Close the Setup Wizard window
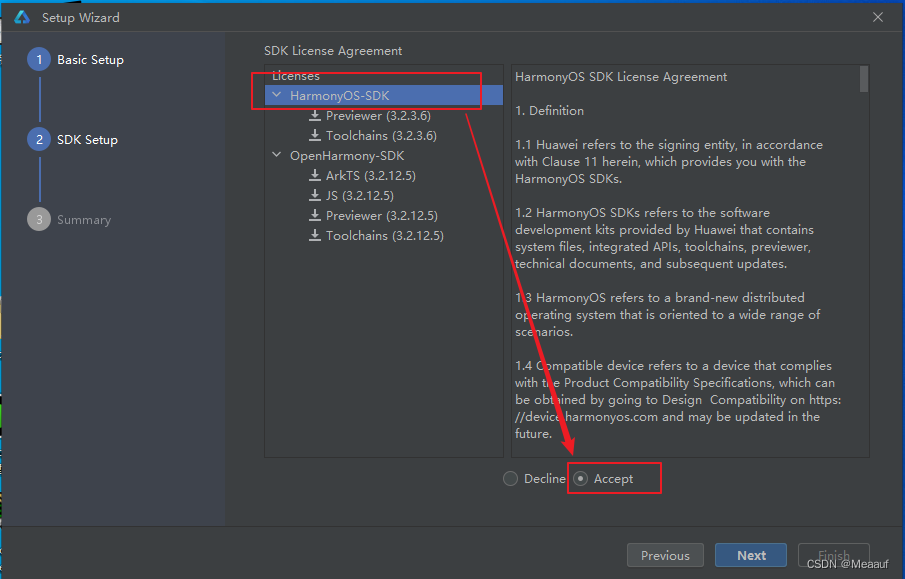Viewport: 905px width, 579px height. (x=878, y=17)
